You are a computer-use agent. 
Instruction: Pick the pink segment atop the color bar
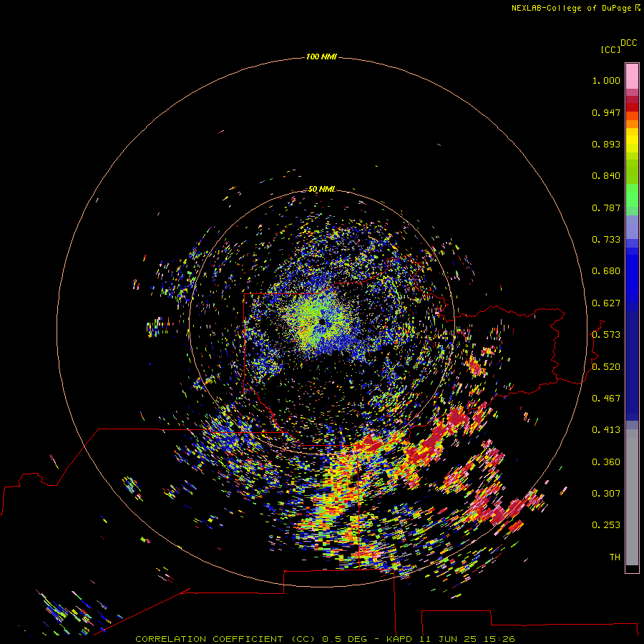click(632, 77)
